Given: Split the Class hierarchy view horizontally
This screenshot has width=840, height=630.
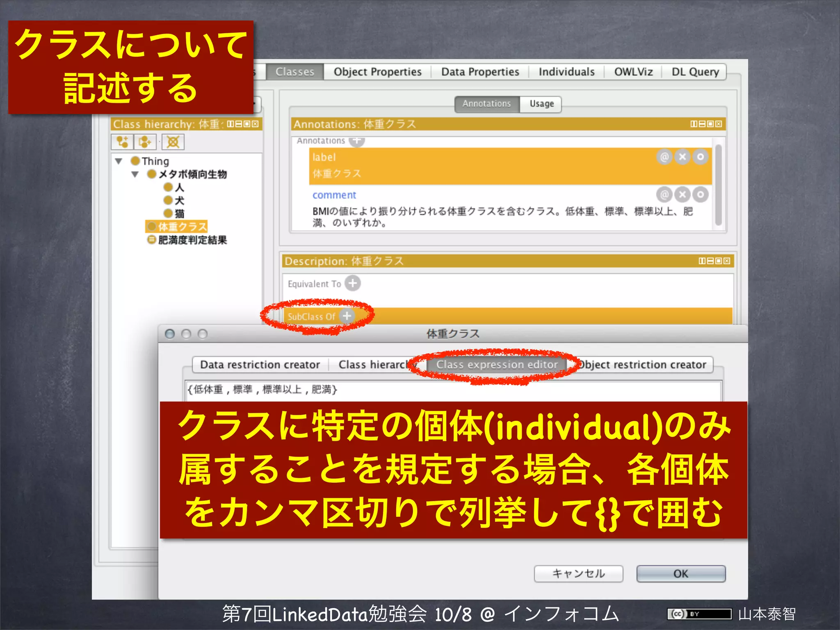Looking at the screenshot, I should click(x=239, y=124).
